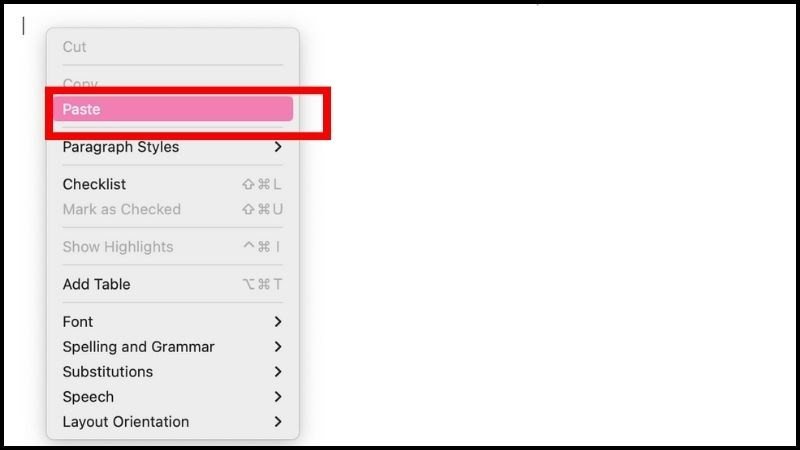The height and width of the screenshot is (450, 800).
Task: Choose Mark as Checked
Action: (173, 209)
